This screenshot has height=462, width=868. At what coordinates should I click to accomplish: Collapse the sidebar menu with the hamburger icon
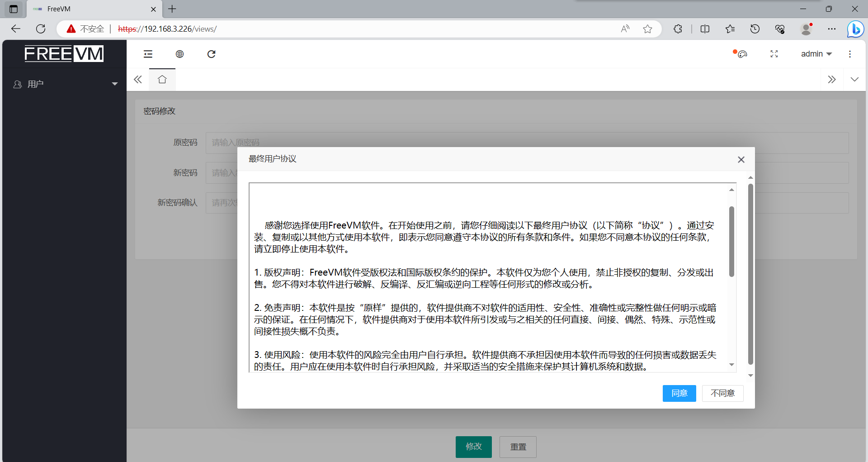tap(148, 54)
